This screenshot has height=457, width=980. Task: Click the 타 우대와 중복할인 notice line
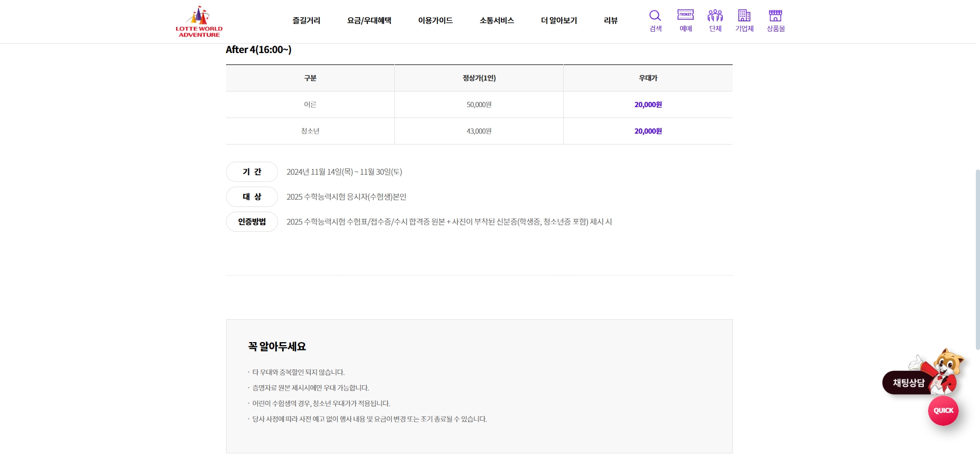pyautogui.click(x=298, y=372)
